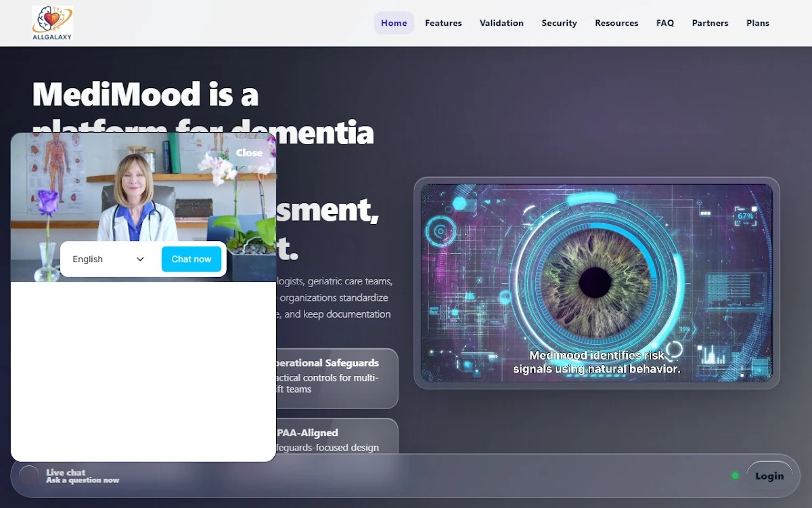
Task: Expand the English language dropdown
Action: click(x=108, y=259)
